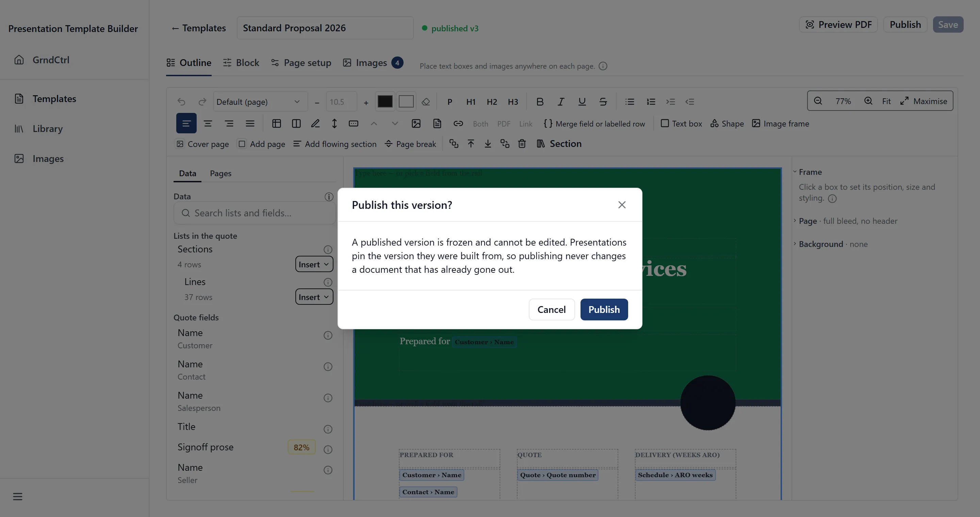Show info for Signoff prose field
Screen dimensions: 980x517
point(328,449)
